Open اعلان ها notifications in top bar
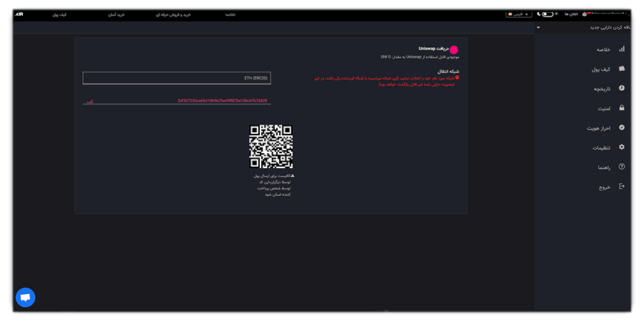This screenshot has height=322, width=644. click(571, 14)
